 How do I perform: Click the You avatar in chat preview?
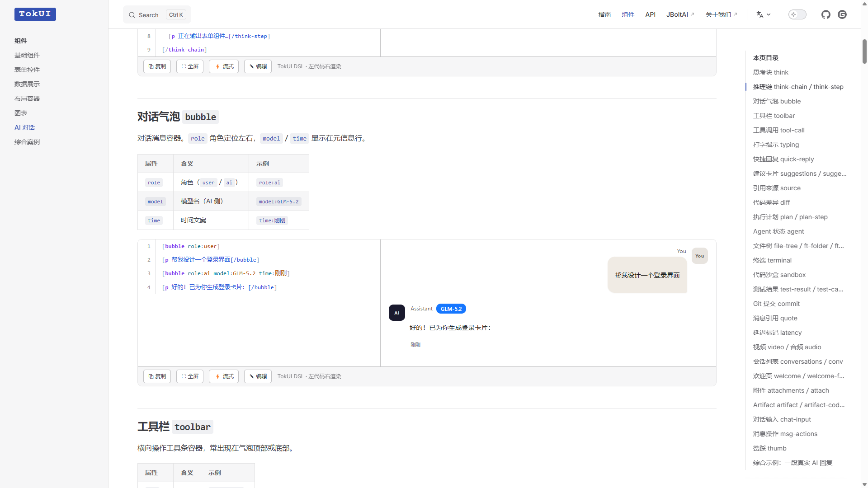tap(700, 256)
